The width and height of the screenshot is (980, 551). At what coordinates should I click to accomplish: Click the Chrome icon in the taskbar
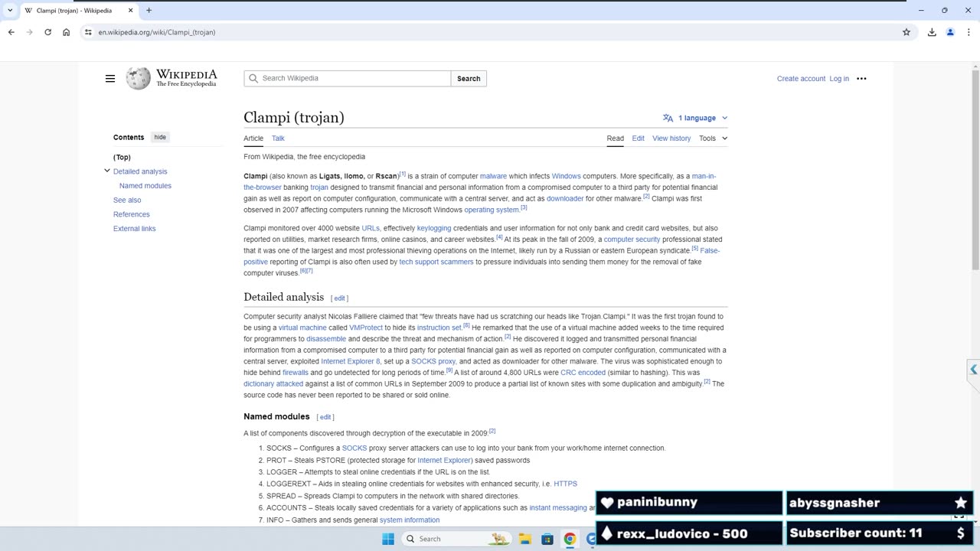click(x=570, y=539)
